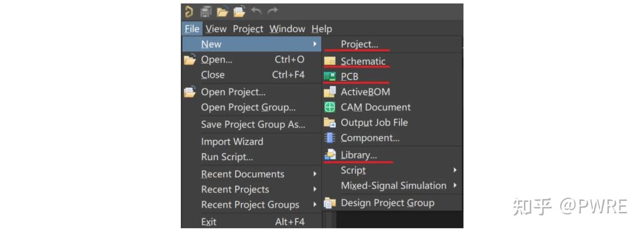Select Import Wizard from File menu
This screenshot has height=232, width=644.
pyautogui.click(x=232, y=142)
